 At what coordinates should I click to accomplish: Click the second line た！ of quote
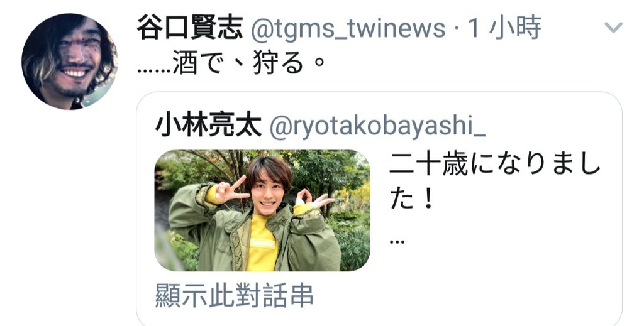(x=411, y=200)
